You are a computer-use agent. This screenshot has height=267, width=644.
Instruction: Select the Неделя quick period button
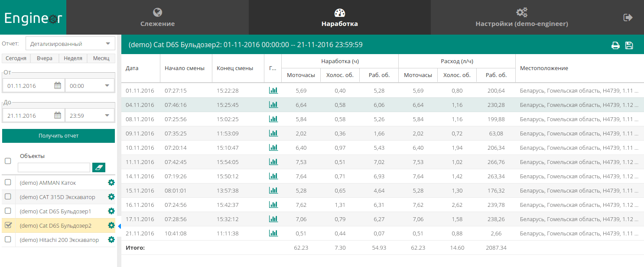(x=73, y=58)
